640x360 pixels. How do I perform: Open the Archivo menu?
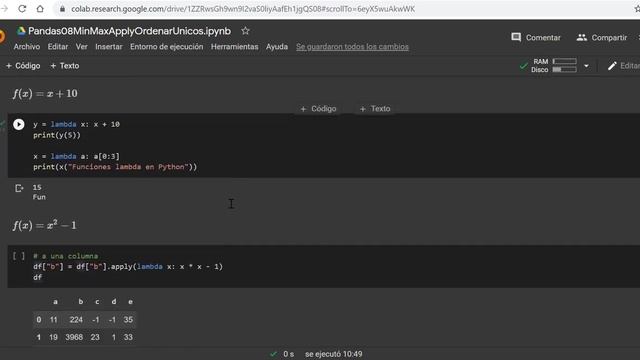tap(27, 47)
